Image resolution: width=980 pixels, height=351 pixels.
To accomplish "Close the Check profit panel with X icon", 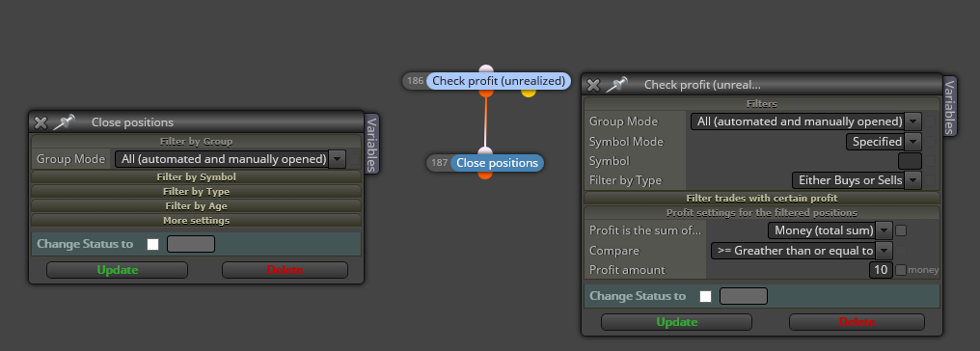I will pos(594,85).
